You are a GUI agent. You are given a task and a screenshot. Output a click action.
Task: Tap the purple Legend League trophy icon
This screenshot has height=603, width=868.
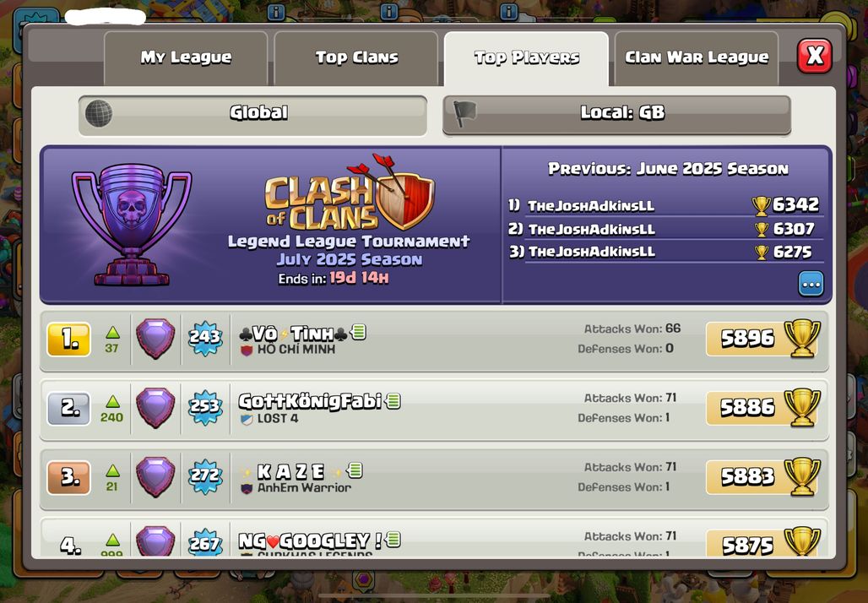(132, 225)
